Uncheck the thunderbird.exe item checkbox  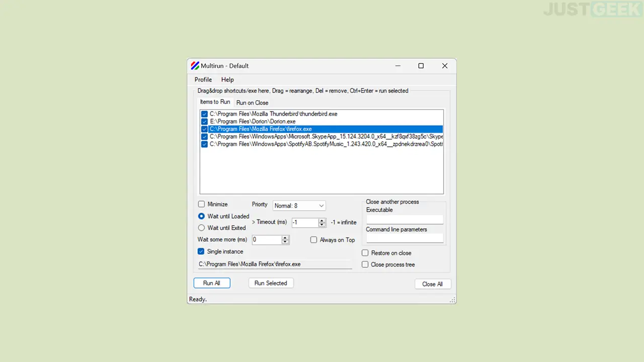pyautogui.click(x=204, y=114)
